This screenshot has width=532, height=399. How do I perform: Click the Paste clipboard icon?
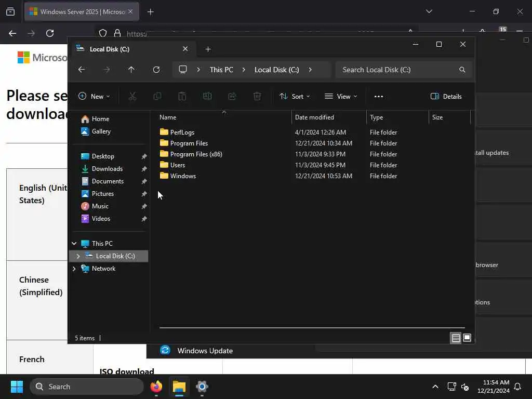click(x=182, y=96)
